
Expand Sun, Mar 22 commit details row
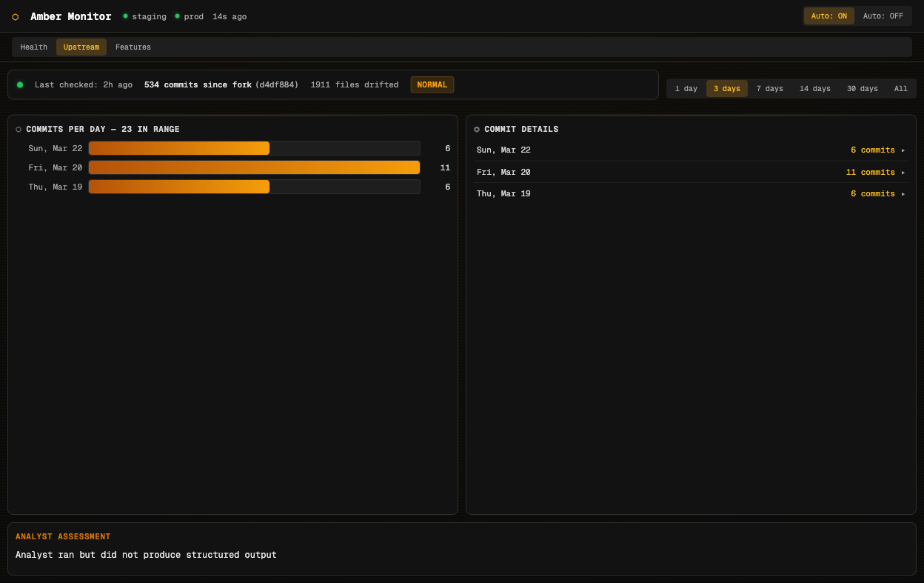click(x=691, y=150)
